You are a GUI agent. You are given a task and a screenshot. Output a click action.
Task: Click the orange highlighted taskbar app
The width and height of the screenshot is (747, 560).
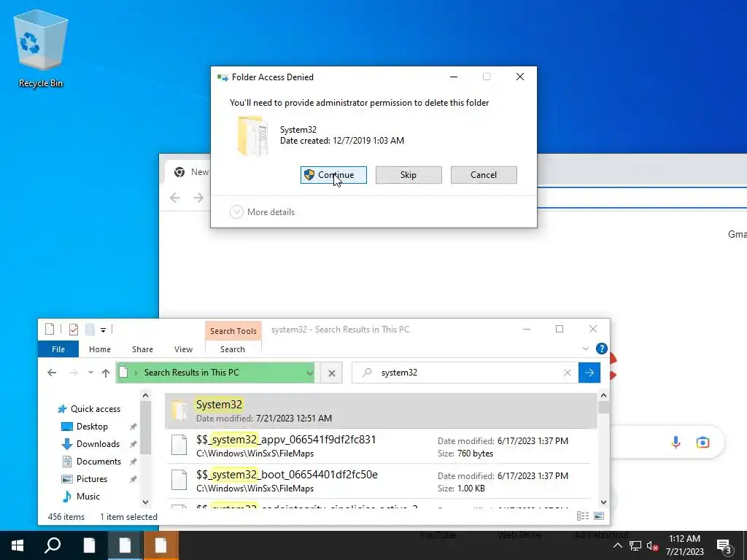(x=160, y=545)
